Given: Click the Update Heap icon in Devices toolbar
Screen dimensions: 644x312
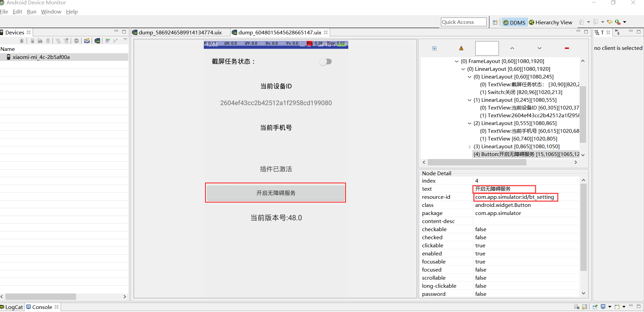Looking at the screenshot, I should pos(32,41).
